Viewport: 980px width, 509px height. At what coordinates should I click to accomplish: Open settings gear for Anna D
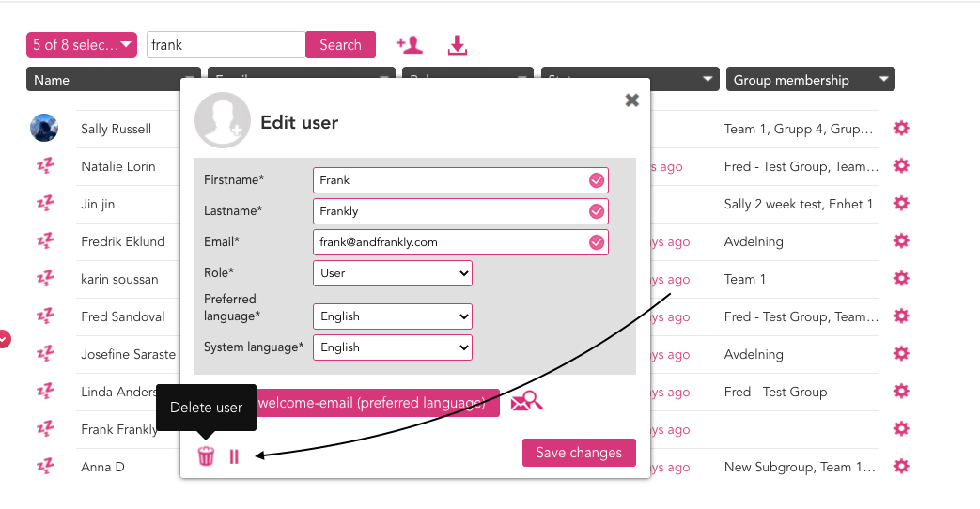[901, 467]
